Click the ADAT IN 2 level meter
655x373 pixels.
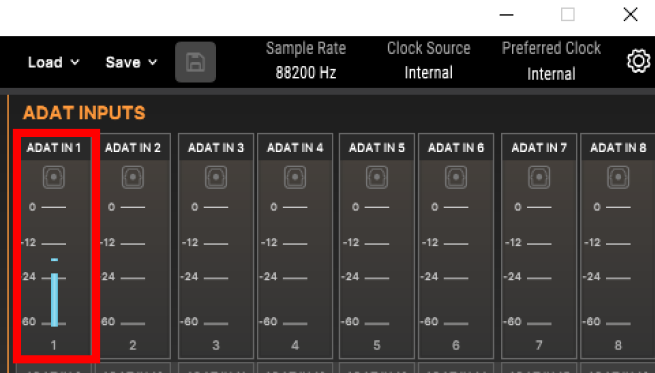click(x=133, y=265)
